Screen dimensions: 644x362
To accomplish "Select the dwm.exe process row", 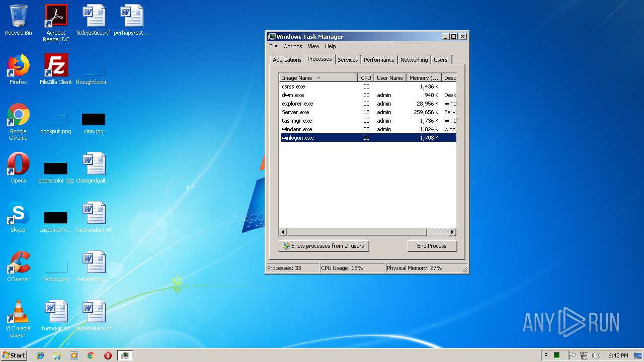I will 368,95.
